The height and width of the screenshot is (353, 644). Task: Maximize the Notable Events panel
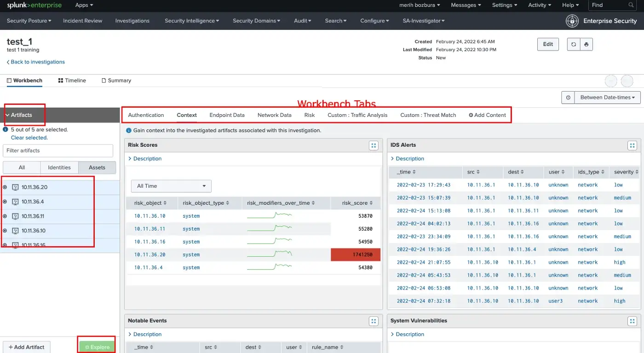pyautogui.click(x=374, y=321)
